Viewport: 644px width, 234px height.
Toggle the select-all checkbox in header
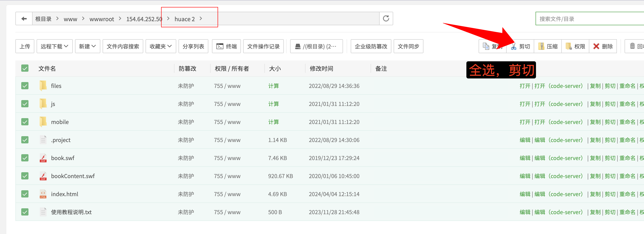25,68
